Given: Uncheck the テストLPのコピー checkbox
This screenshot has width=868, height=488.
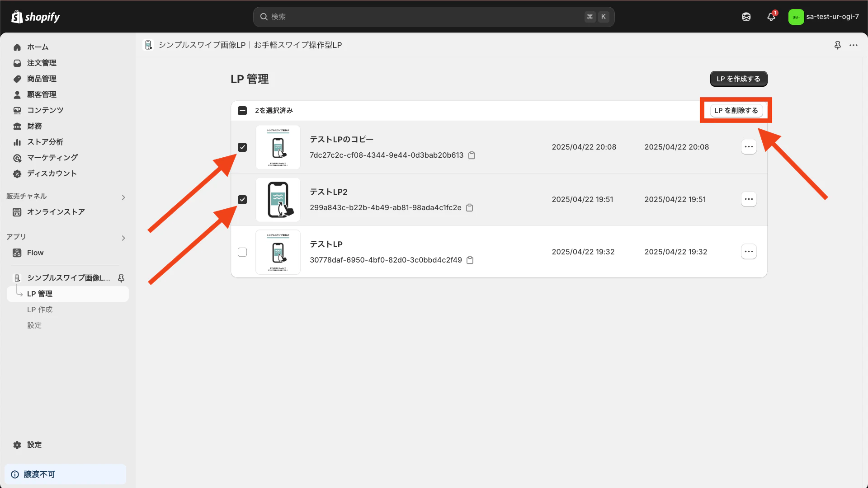Looking at the screenshot, I should (x=242, y=147).
